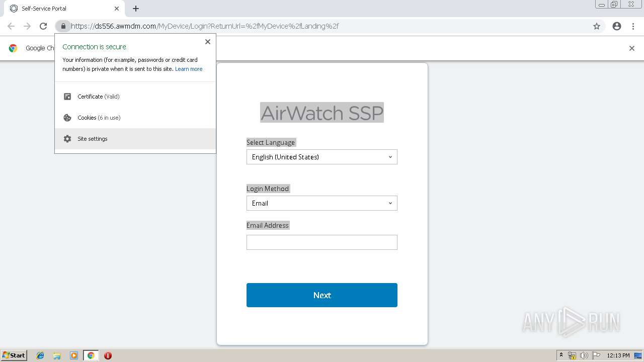This screenshot has width=644, height=362.
Task: Click the volume speaker tray icon
Action: coord(584,355)
